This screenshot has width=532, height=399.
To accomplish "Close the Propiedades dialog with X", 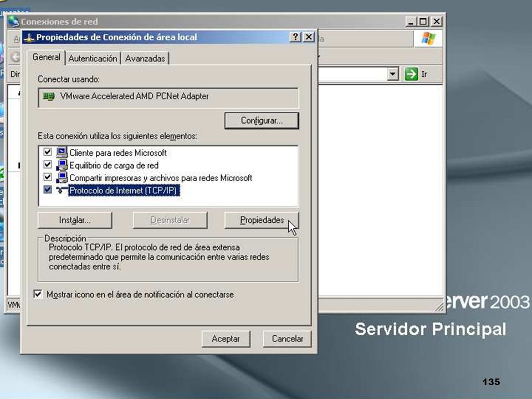I will (x=309, y=37).
